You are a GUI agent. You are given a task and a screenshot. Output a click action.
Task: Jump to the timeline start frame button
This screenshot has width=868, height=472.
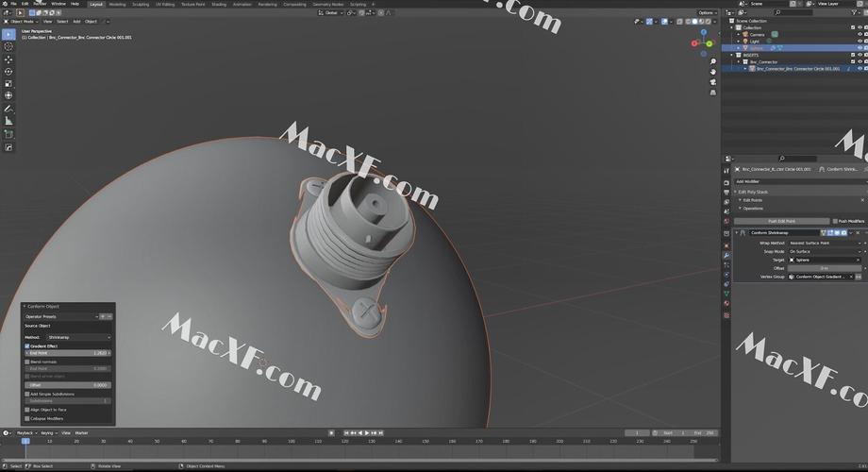click(x=346, y=433)
